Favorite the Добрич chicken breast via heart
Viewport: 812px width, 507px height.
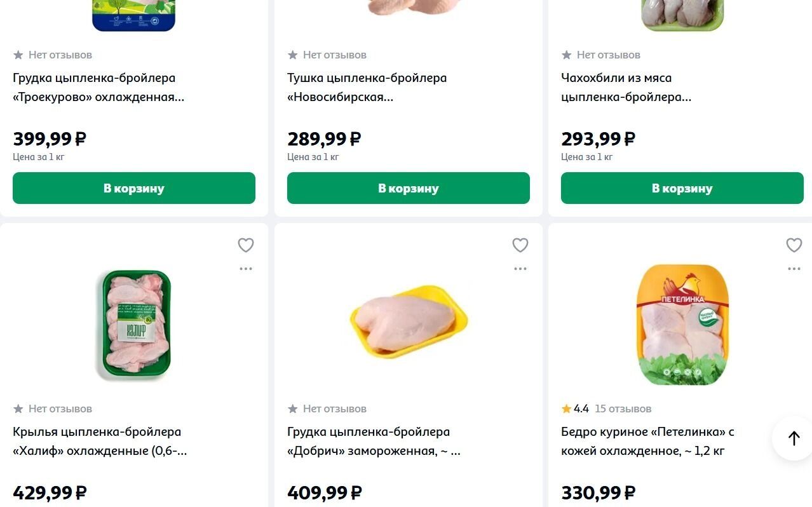(520, 245)
